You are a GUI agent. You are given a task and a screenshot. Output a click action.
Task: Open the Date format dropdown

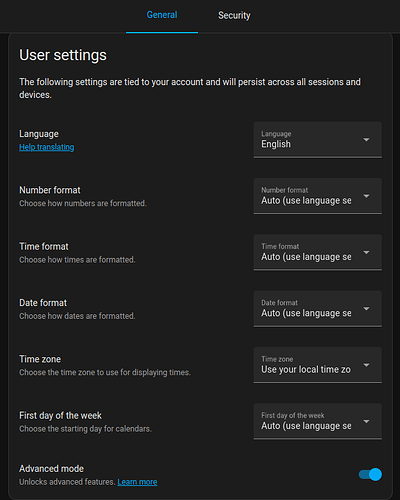(318, 309)
